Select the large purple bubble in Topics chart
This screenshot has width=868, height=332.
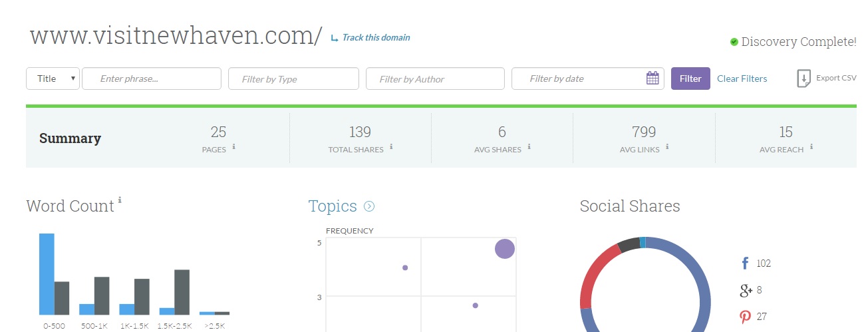point(505,249)
